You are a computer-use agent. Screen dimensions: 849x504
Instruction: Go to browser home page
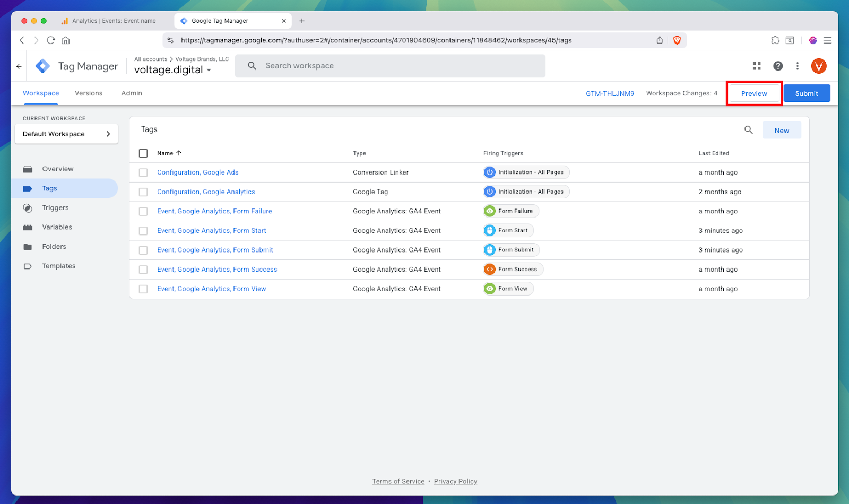tap(66, 40)
